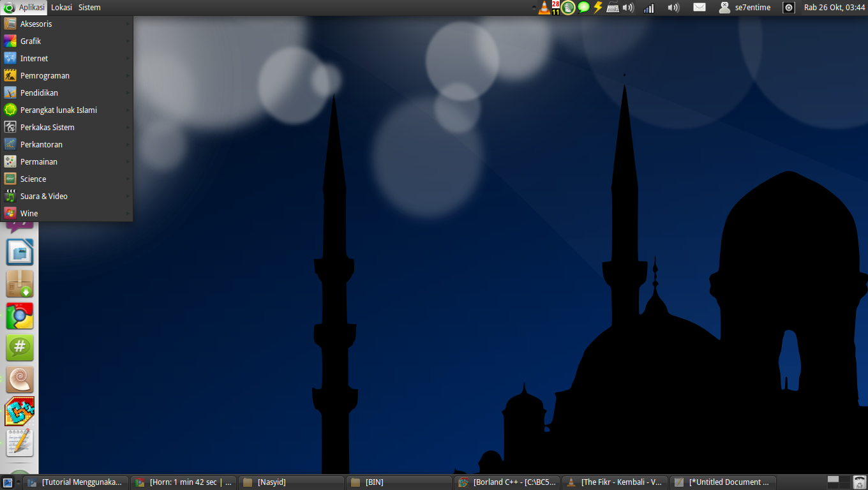The height and width of the screenshot is (490, 868).
Task: Click the seashell application icon in the dock
Action: [x=19, y=380]
